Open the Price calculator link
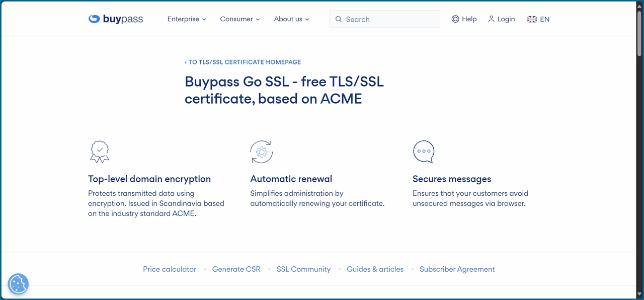 (x=170, y=269)
